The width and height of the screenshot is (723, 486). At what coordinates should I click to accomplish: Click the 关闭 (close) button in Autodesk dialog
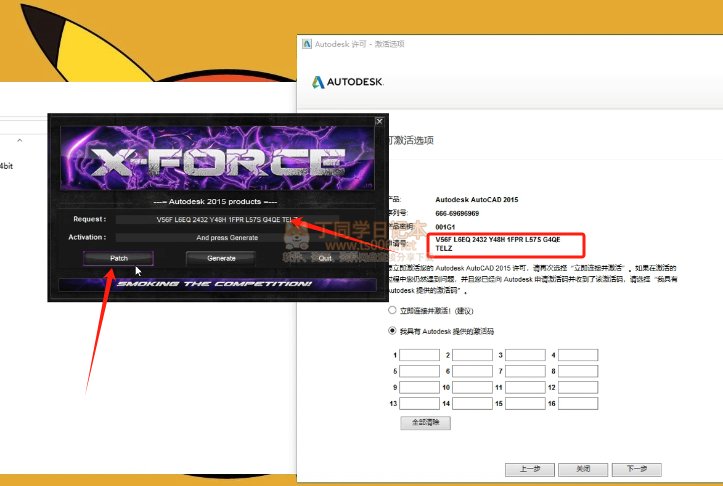point(583,469)
